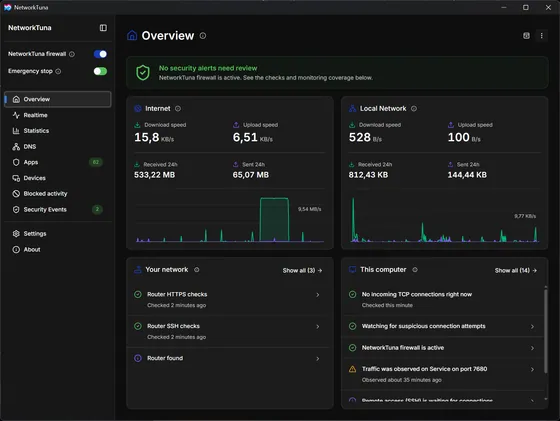Click the Security Events count badge
The width and height of the screenshot is (560, 421).
[97, 209]
